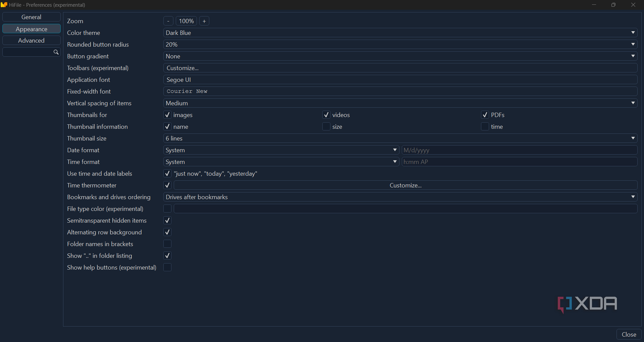Toggle Semitransparent hidden items checkbox
The image size is (644, 342).
click(x=167, y=221)
